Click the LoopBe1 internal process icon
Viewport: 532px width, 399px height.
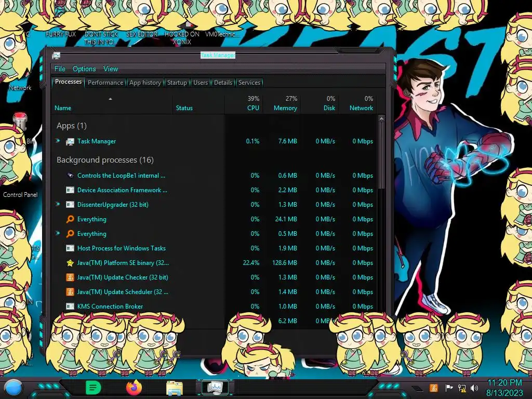point(70,176)
